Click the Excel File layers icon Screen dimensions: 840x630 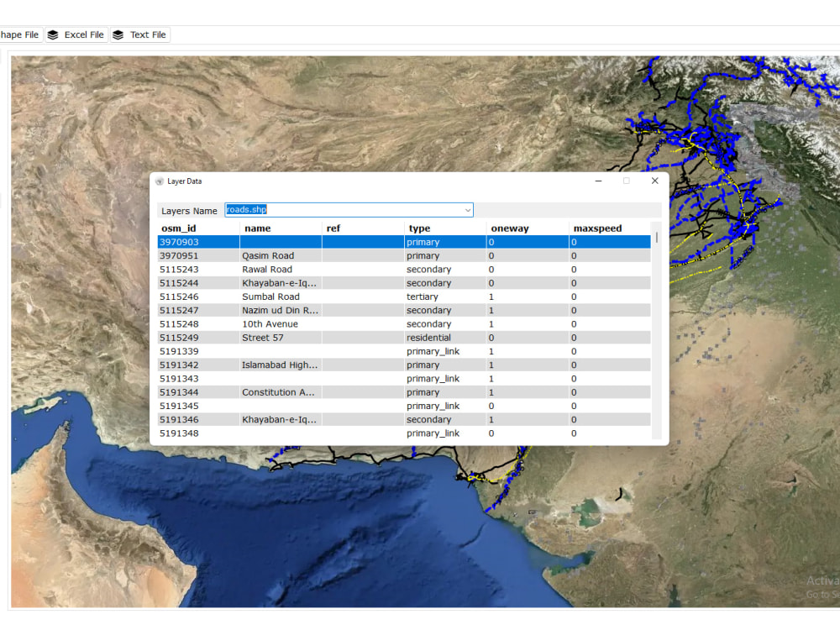(x=52, y=34)
